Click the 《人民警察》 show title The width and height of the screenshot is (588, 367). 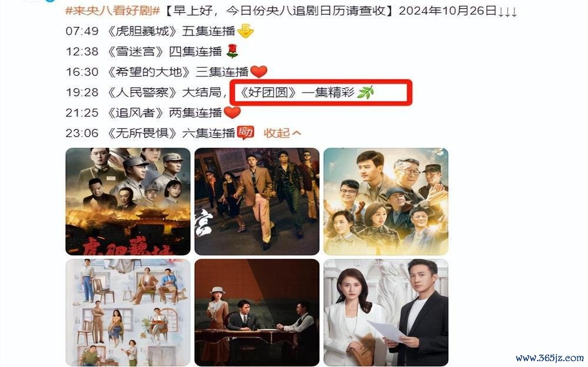[x=142, y=92]
